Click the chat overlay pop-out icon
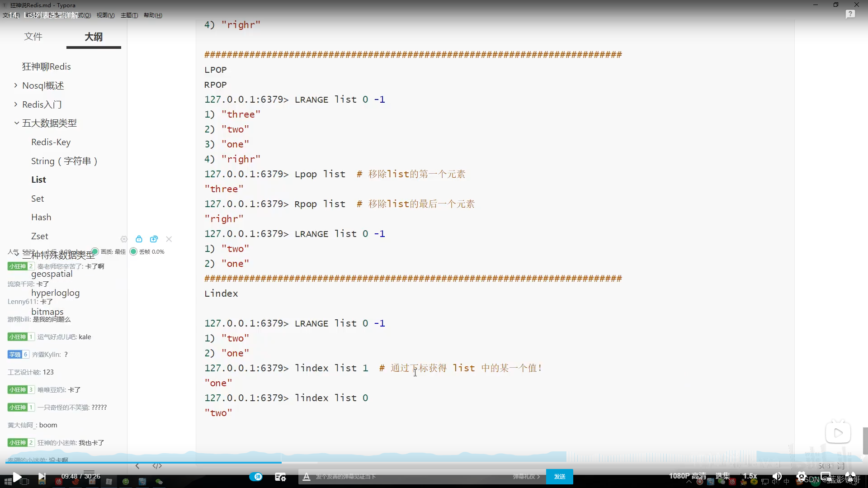Image resolution: width=868 pixels, height=488 pixels. 154,239
